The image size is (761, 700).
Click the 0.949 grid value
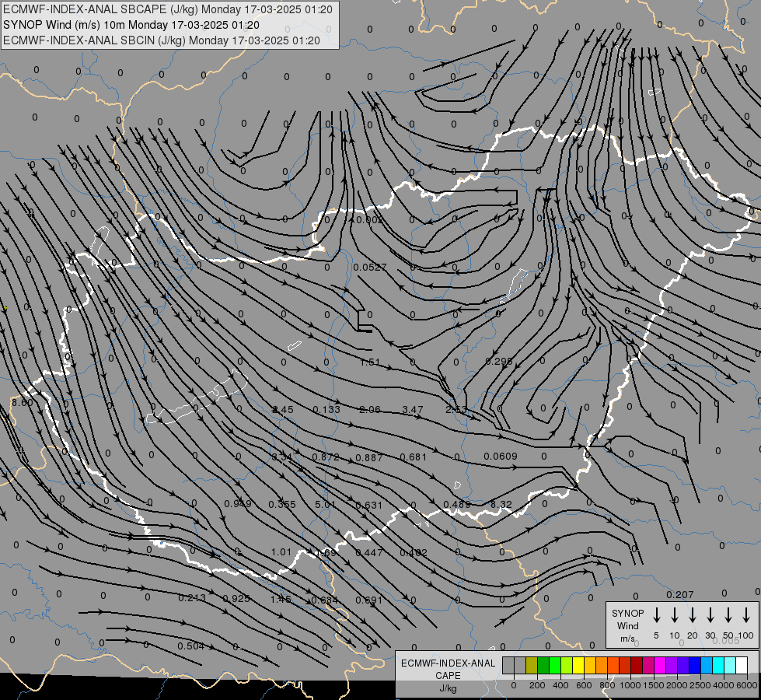[x=238, y=504]
